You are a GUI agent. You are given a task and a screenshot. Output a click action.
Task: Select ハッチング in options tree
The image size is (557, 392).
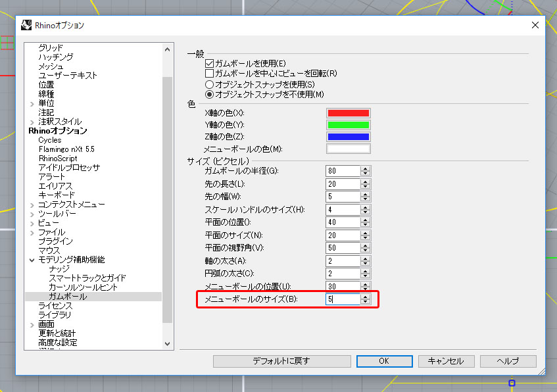click(56, 57)
